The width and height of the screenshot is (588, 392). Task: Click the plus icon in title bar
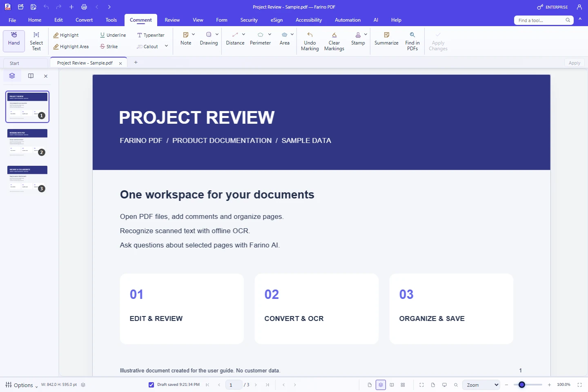[71, 7]
